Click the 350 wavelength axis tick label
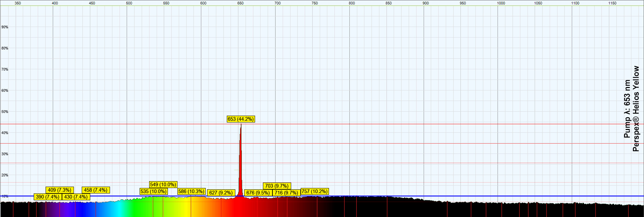 tap(18, 3)
